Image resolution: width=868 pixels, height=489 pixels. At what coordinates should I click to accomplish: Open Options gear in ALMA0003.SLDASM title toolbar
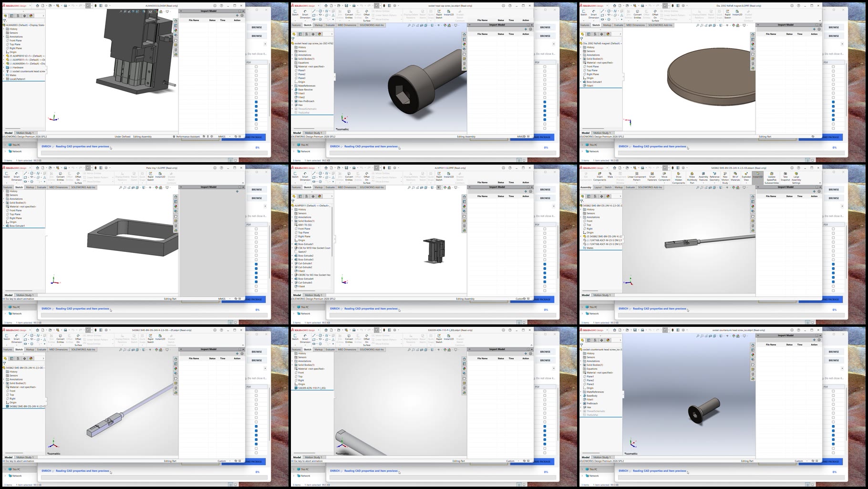point(106,6)
